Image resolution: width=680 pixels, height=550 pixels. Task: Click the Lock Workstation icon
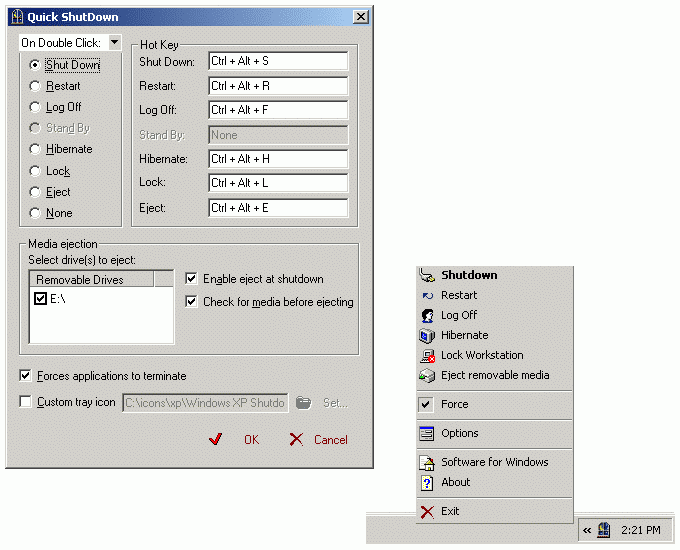[x=427, y=356]
